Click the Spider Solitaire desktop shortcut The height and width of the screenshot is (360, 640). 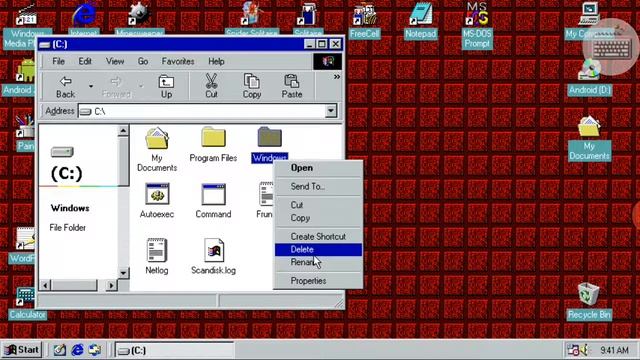tap(252, 19)
